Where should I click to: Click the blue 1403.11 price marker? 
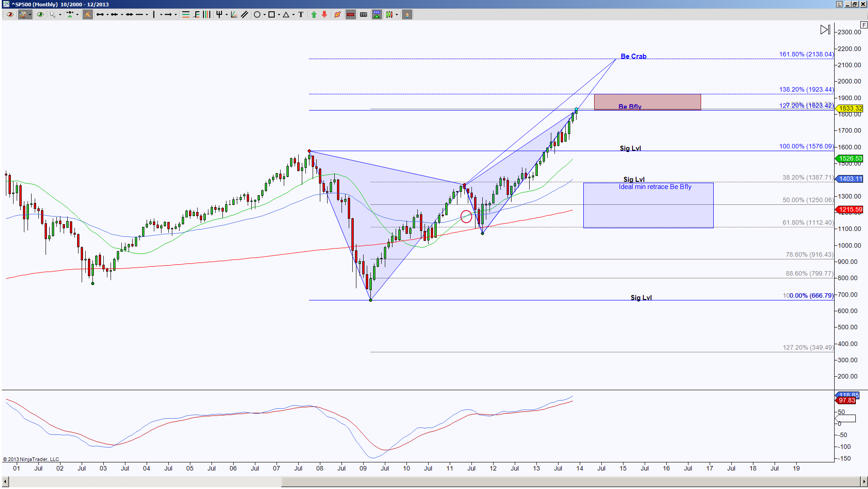coord(850,179)
